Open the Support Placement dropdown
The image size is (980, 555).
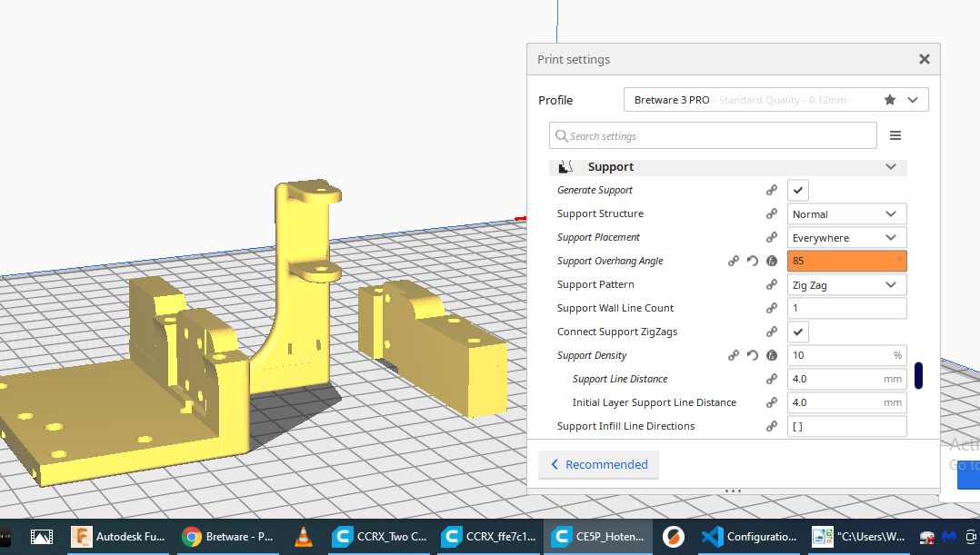click(846, 238)
